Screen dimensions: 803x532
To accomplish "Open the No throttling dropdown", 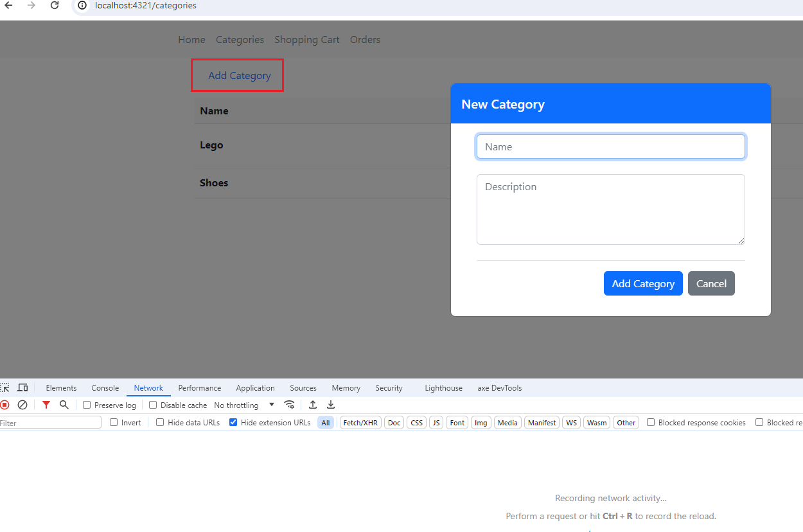I will 244,405.
